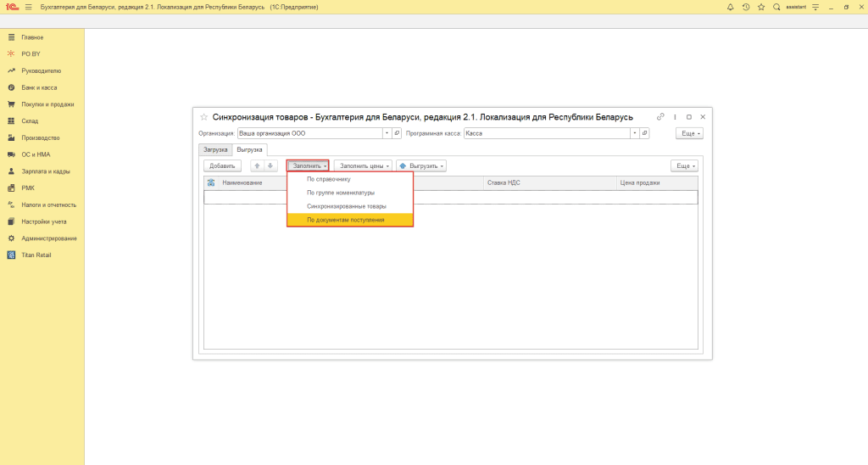The image size is (868, 465).
Task: Open the Выгрузить dropdown button
Action: 421,165
